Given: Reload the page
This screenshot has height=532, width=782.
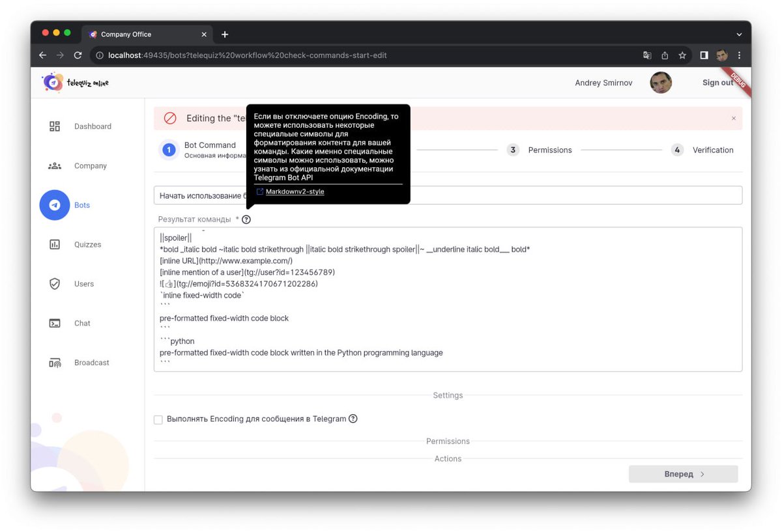Looking at the screenshot, I should click(x=78, y=55).
